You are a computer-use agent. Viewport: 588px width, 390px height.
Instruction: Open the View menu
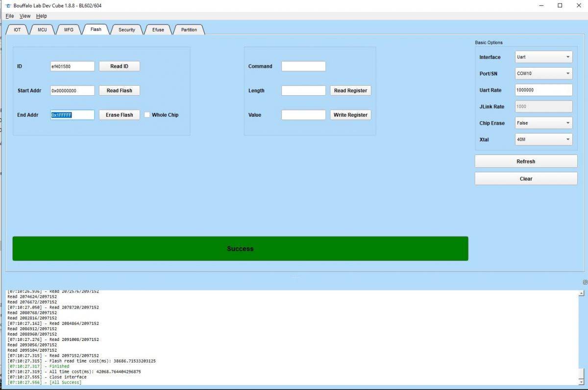tap(25, 16)
